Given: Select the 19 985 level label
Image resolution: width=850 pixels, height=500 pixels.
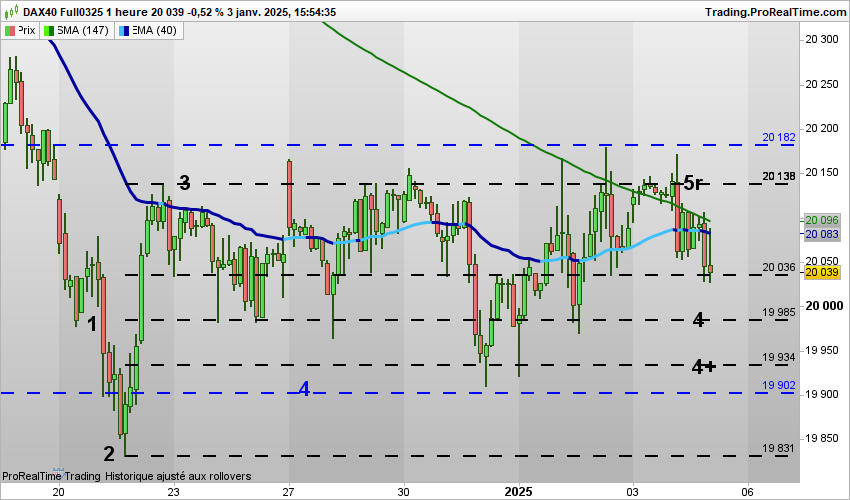Looking at the screenshot, I should pyautogui.click(x=778, y=312).
